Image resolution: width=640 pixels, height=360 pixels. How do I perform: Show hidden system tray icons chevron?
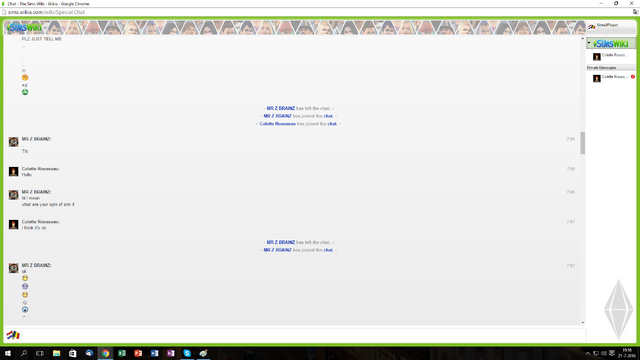588,353
